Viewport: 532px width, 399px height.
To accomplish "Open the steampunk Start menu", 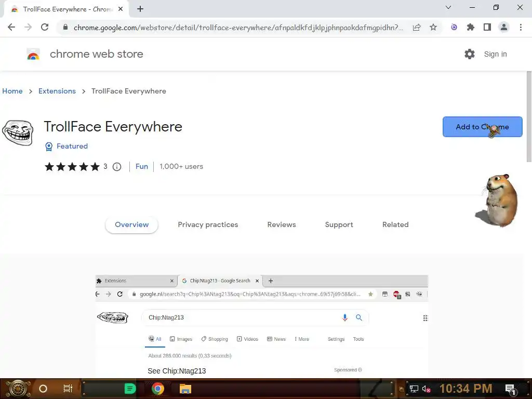I will (18, 389).
